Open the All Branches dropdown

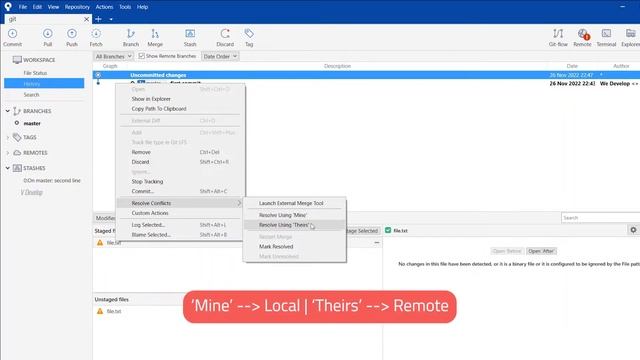pyautogui.click(x=113, y=56)
